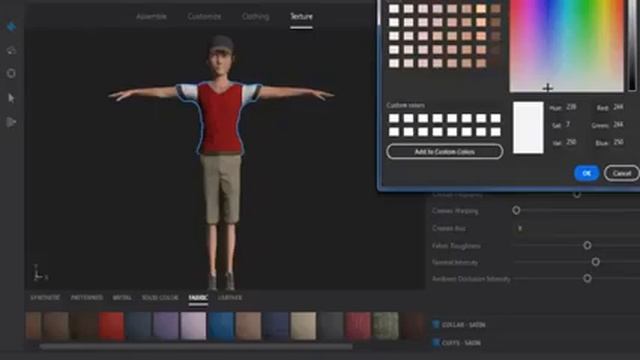
Task: Switch to the Metal material category
Action: [x=122, y=298]
